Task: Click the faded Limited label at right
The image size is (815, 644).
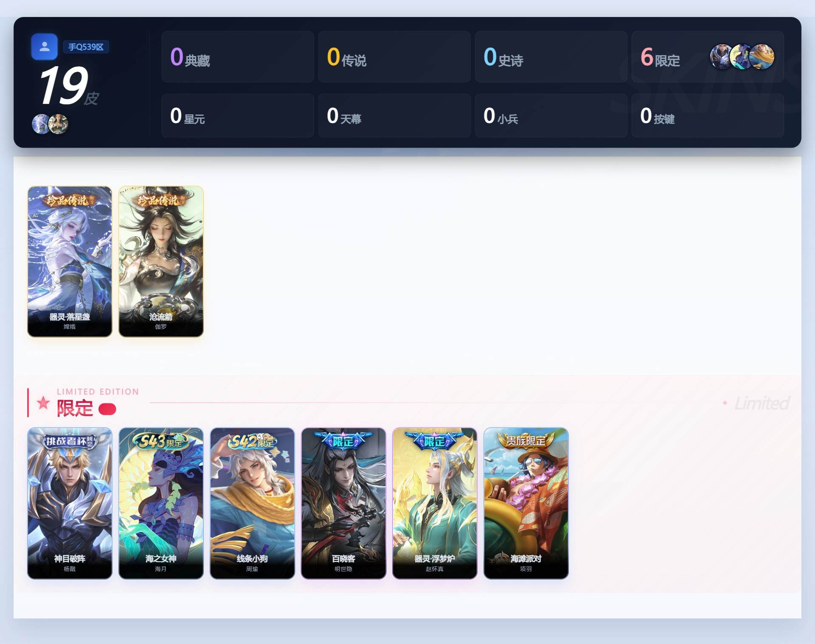Action: pyautogui.click(x=762, y=403)
